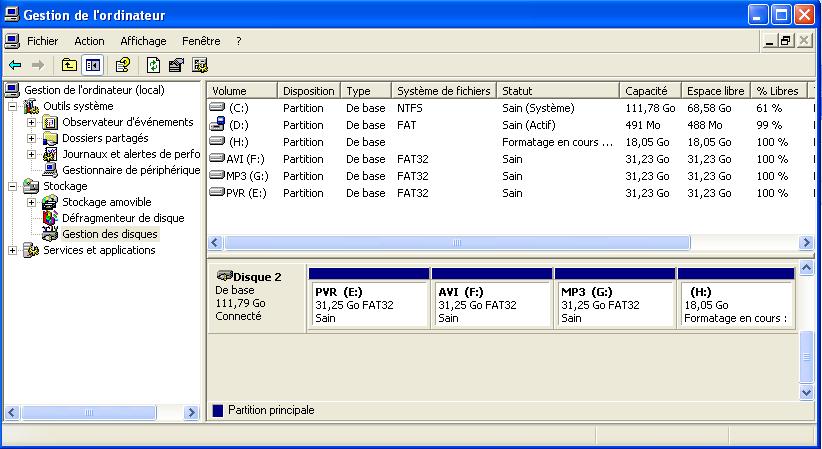
Task: Click the Stockage amovible icon
Action: [x=50, y=202]
